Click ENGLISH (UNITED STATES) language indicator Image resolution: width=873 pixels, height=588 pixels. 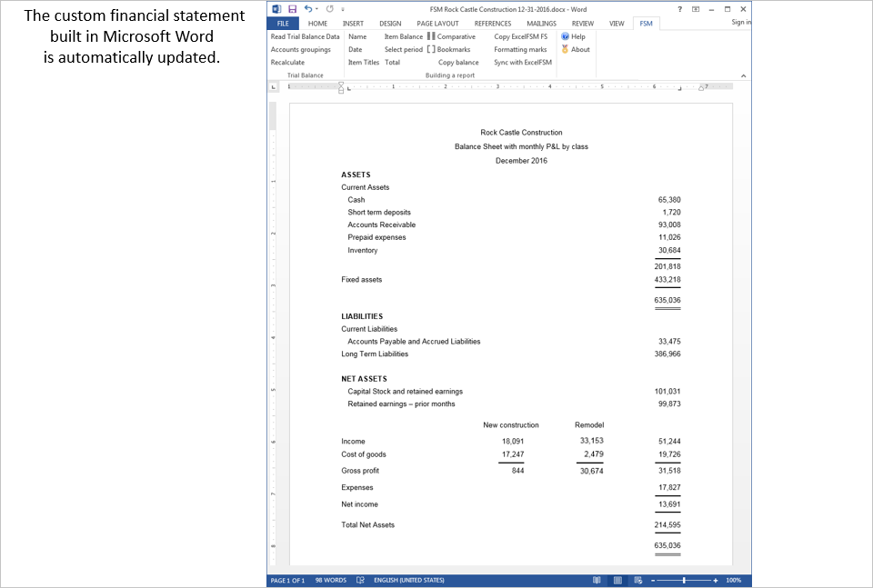click(x=408, y=580)
